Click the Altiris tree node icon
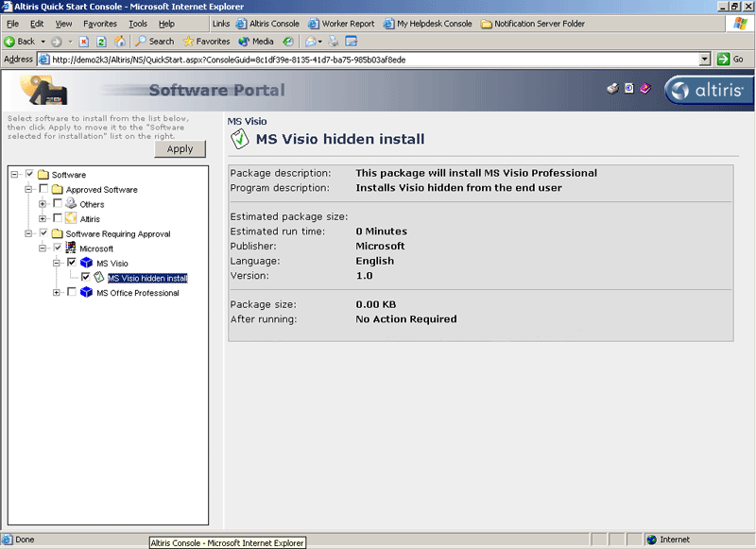Screen dimensions: 756x549 coord(70,219)
